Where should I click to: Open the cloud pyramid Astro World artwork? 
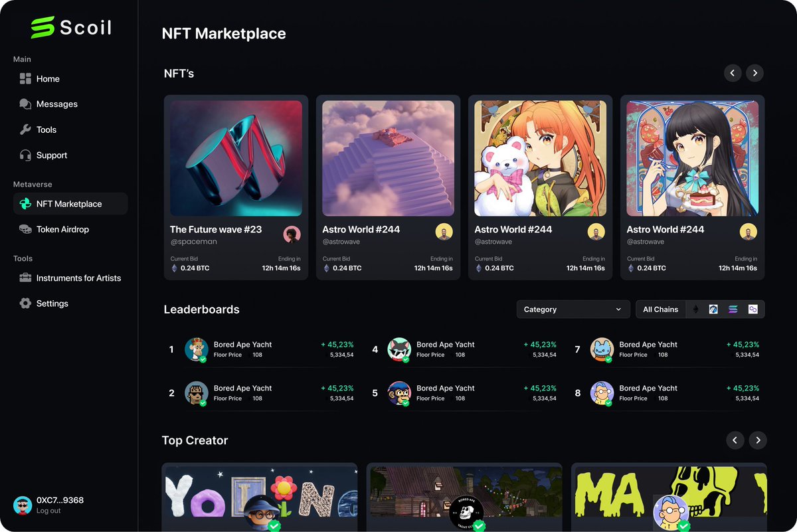pyautogui.click(x=388, y=158)
